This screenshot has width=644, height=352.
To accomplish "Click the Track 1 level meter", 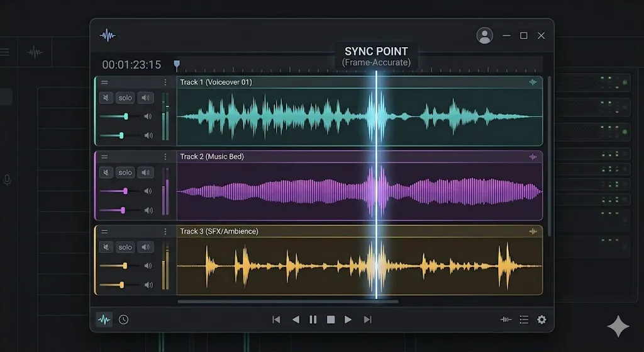I will 165,116.
